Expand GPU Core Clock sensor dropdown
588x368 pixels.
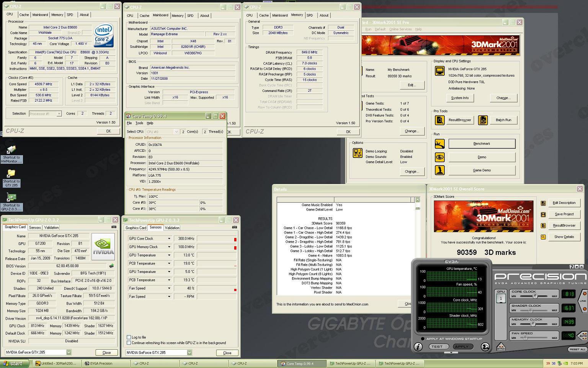(x=169, y=238)
